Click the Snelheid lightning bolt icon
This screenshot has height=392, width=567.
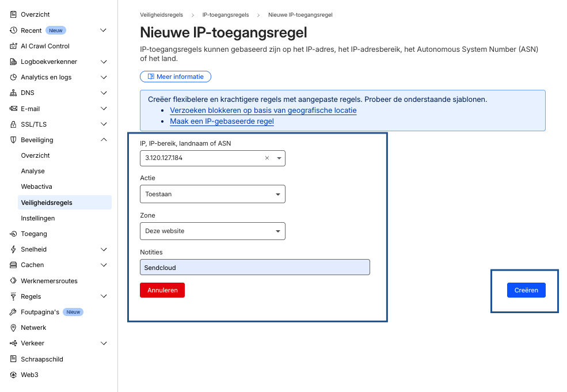[13, 249]
